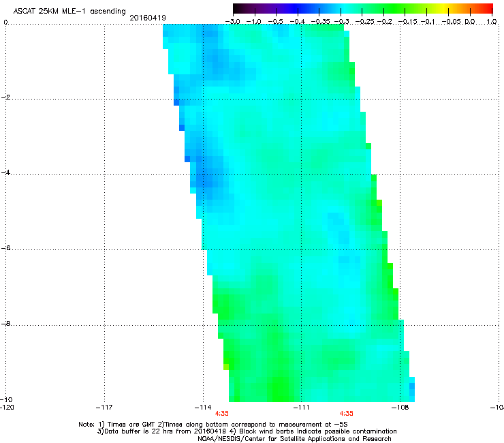504x443 pixels.
Task: Click the -108 longitude axis label
Action: point(400,408)
